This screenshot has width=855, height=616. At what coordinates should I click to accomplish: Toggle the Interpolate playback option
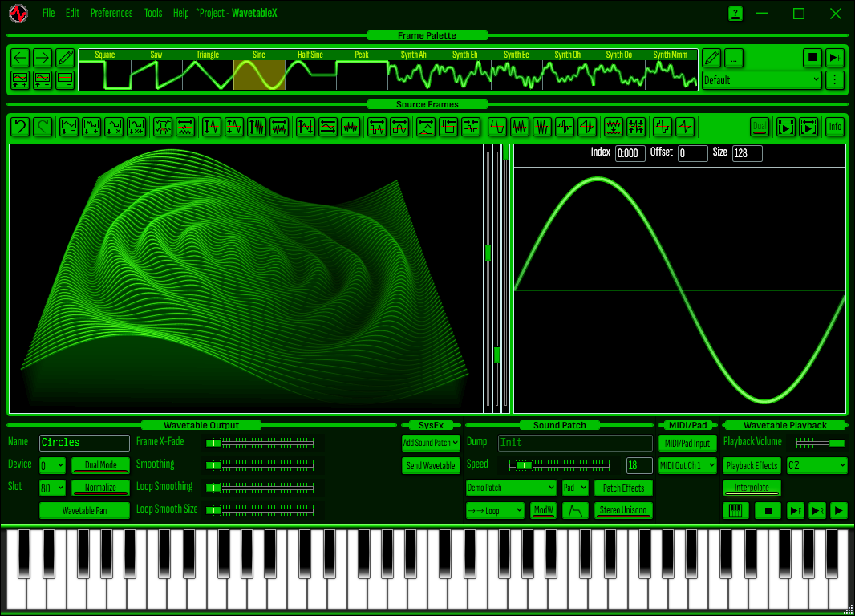click(x=752, y=488)
